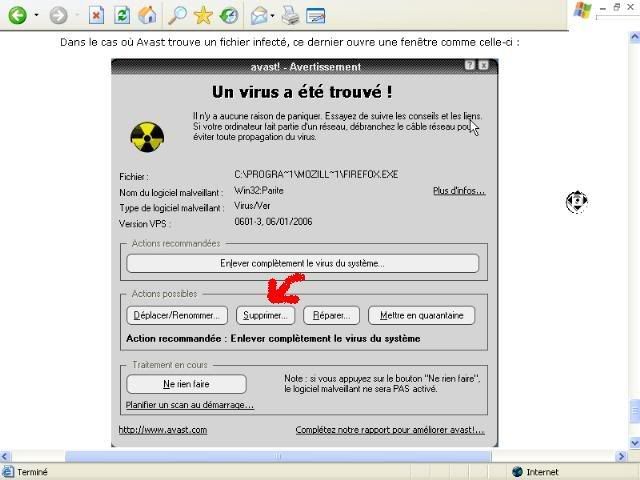Image resolution: width=640 pixels, height=480 pixels.
Task: Click the Réparer button
Action: [331, 316]
